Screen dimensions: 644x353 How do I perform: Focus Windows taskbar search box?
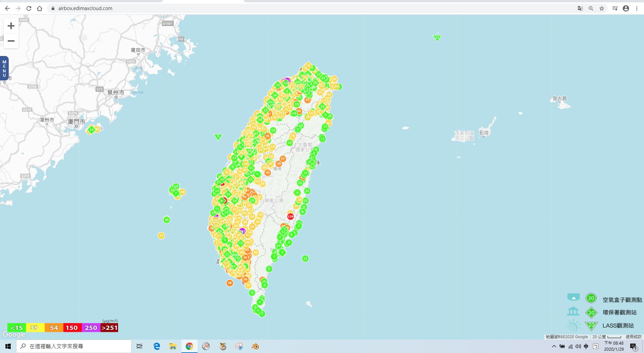(74, 346)
